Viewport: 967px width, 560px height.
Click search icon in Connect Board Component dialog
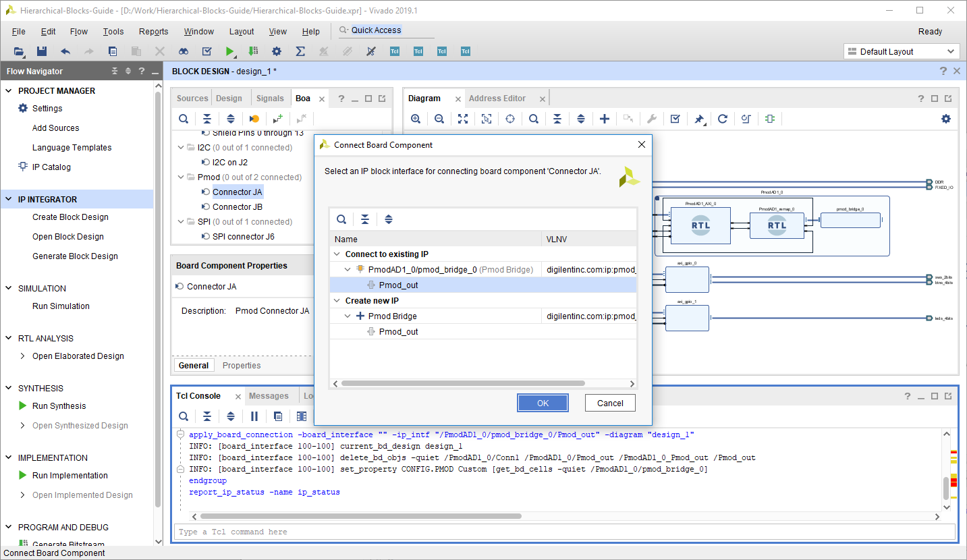[x=341, y=219]
